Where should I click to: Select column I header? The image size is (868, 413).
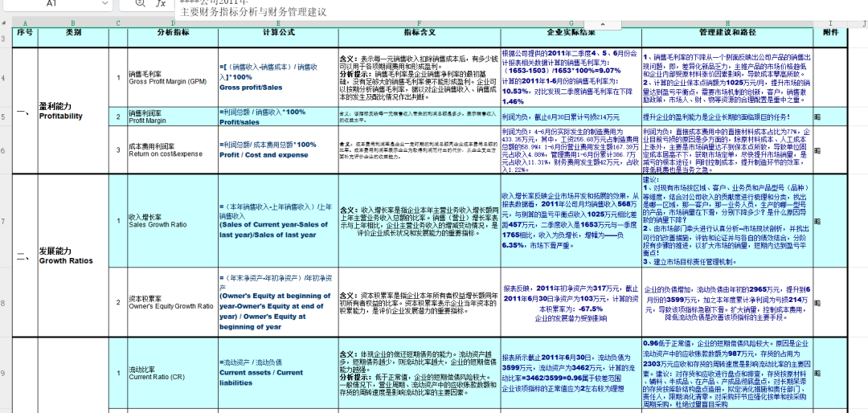(829, 23)
